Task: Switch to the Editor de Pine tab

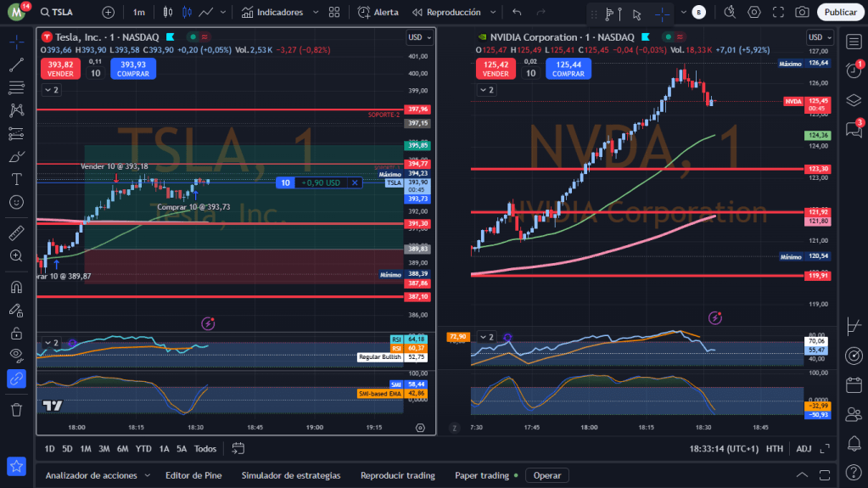Action: (193, 476)
